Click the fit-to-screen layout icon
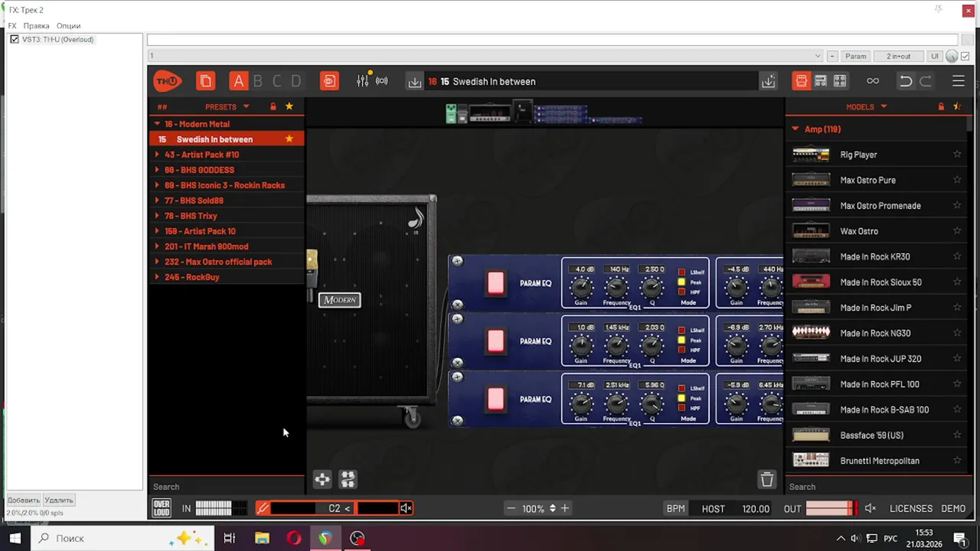 348,479
